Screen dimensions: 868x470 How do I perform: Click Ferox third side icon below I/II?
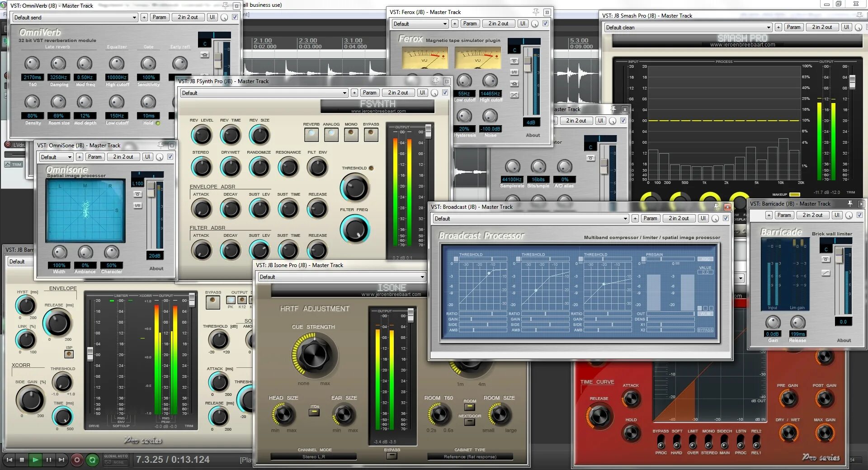pos(514,84)
